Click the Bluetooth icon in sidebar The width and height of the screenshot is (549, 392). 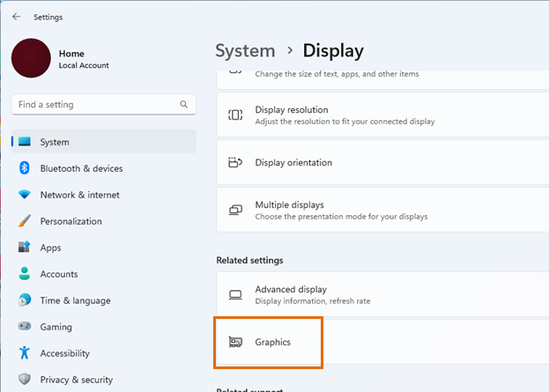(24, 168)
